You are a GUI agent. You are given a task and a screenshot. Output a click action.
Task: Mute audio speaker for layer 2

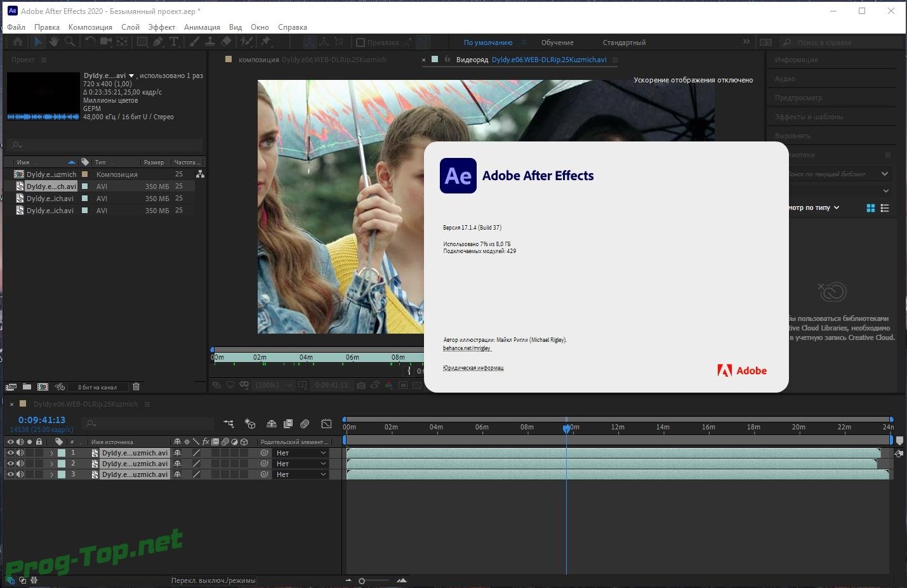point(20,464)
